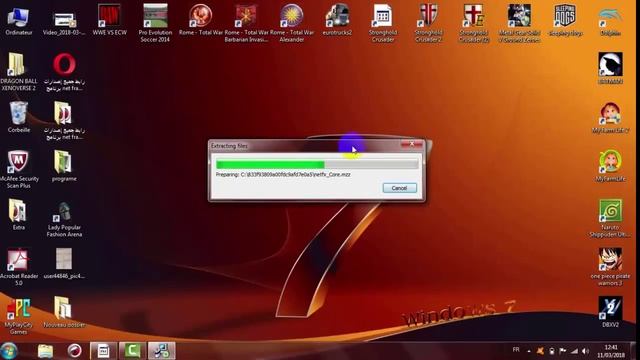The height and width of the screenshot is (360, 640).
Task: Show hidden system tray icons
Action: click(x=529, y=351)
